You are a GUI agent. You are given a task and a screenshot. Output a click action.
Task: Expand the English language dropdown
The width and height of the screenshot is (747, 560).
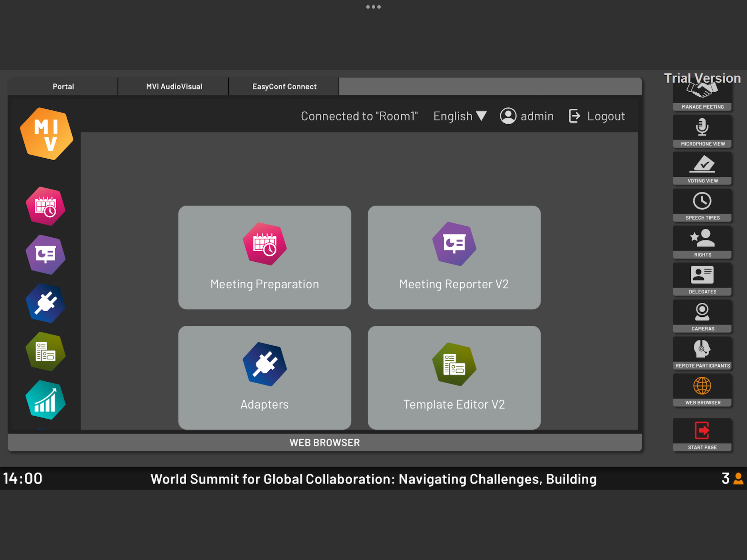click(460, 116)
